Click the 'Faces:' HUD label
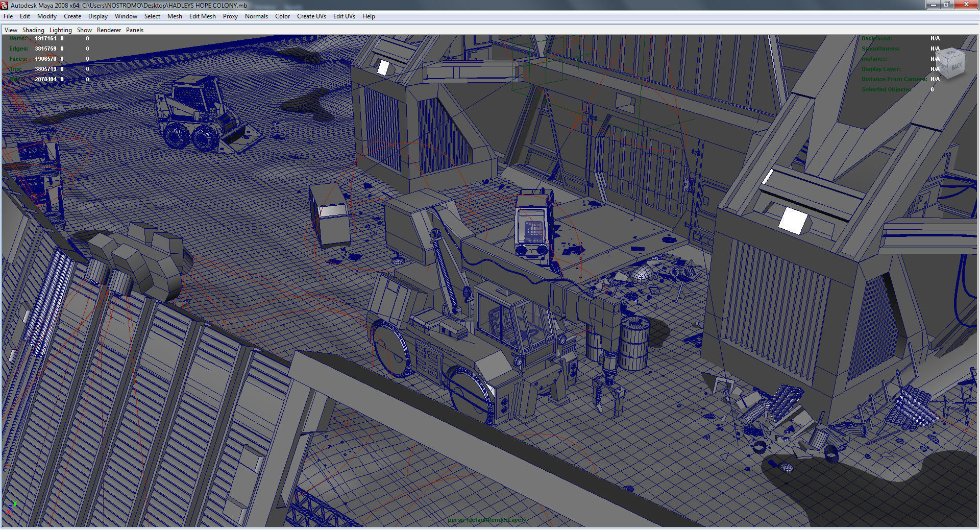This screenshot has height=530, width=980. point(18,59)
